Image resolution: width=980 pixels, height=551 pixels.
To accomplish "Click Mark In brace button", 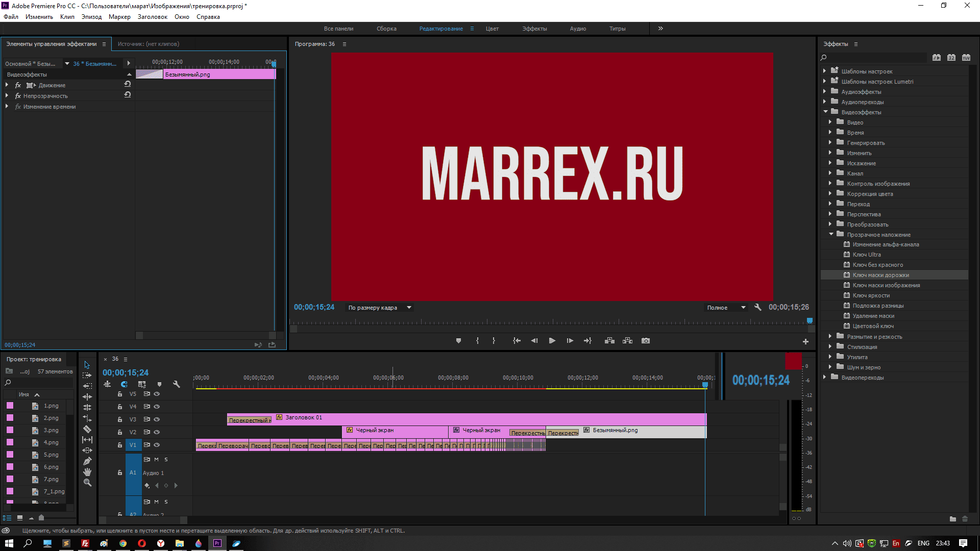I will click(x=477, y=341).
